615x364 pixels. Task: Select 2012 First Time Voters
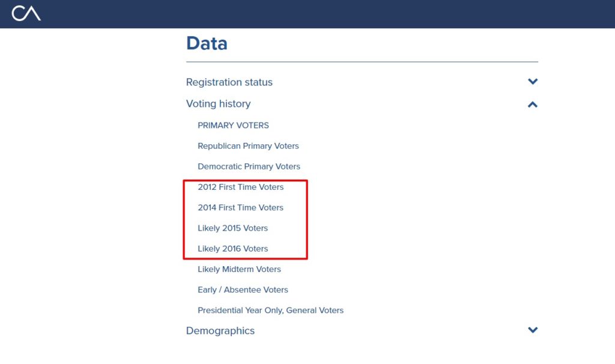pos(240,187)
